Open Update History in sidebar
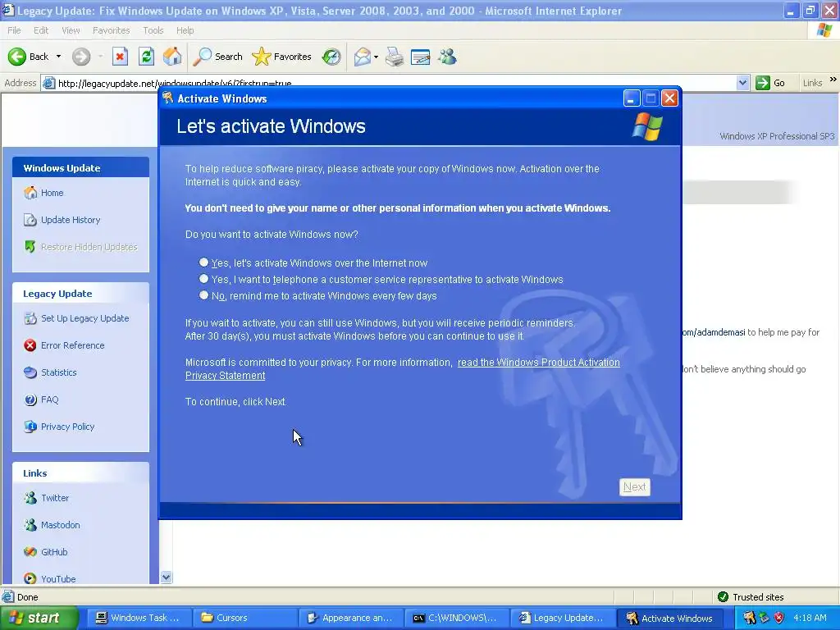 pyautogui.click(x=62, y=220)
